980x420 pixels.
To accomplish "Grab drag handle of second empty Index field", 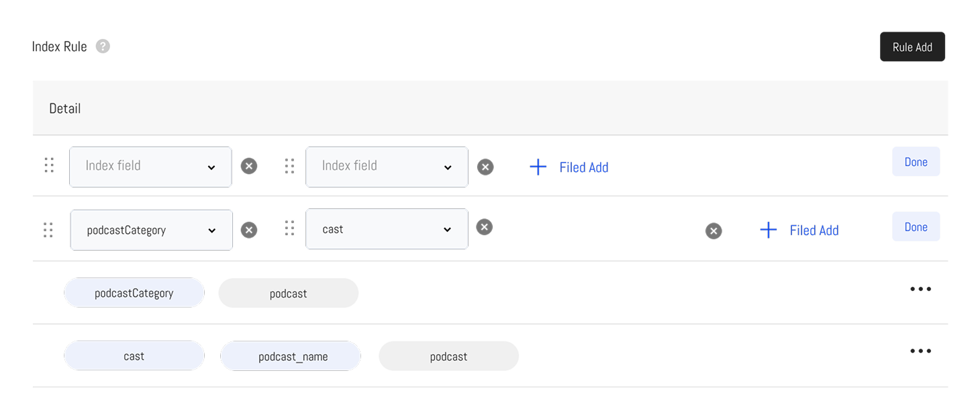I will pyautogui.click(x=289, y=166).
